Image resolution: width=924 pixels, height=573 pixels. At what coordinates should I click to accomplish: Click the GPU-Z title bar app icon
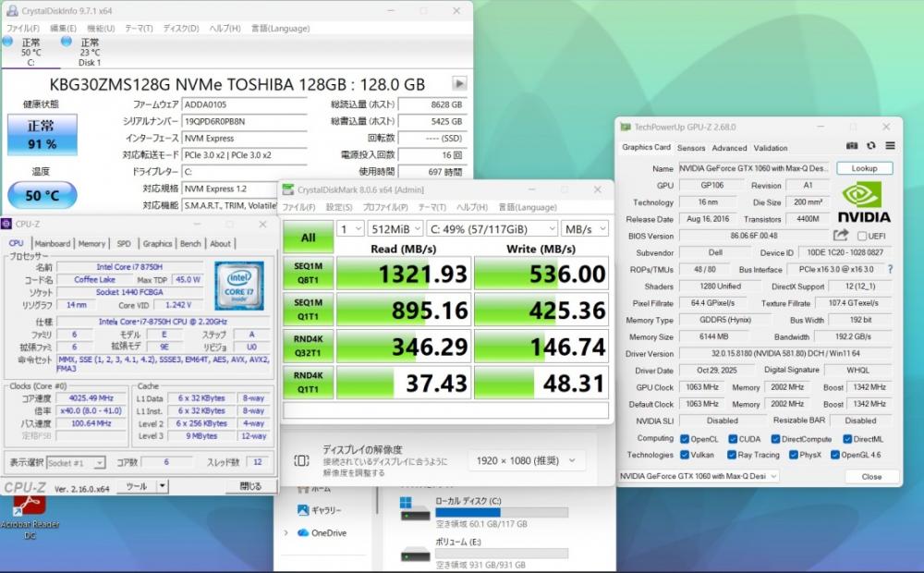tap(626, 127)
